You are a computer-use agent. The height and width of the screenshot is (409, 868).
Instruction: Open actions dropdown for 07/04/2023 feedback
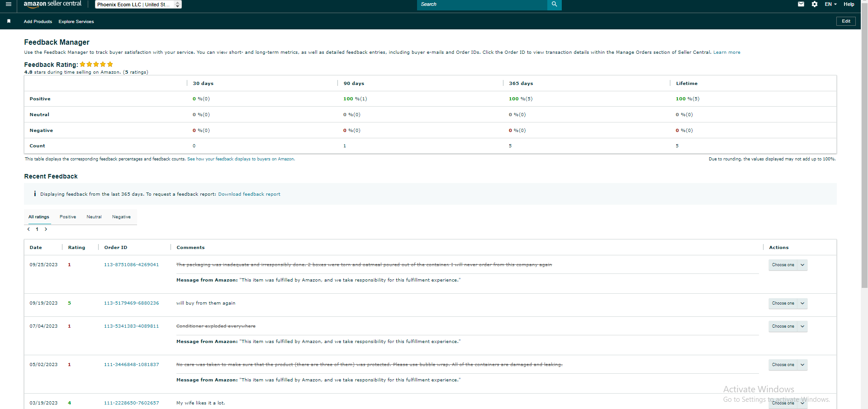(x=788, y=326)
